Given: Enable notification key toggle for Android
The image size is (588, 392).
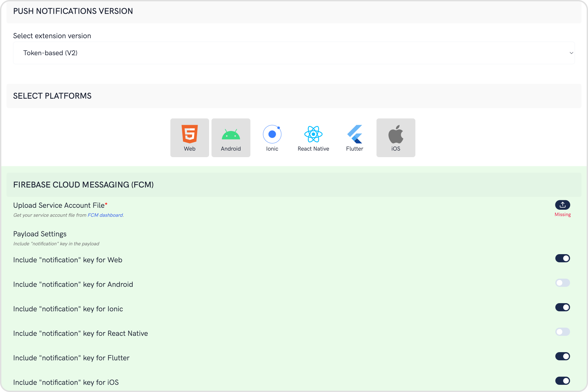Looking at the screenshot, I should point(563,283).
